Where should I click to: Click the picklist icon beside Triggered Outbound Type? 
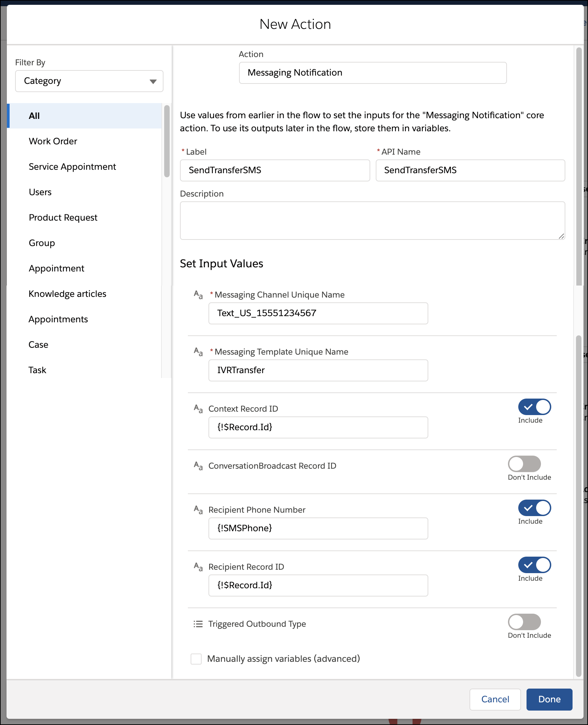pos(198,624)
